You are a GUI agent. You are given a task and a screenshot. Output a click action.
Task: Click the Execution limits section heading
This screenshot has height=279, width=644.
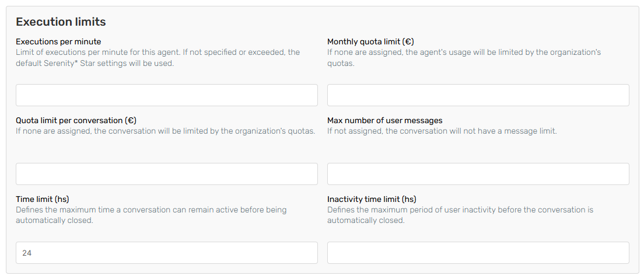[61, 22]
